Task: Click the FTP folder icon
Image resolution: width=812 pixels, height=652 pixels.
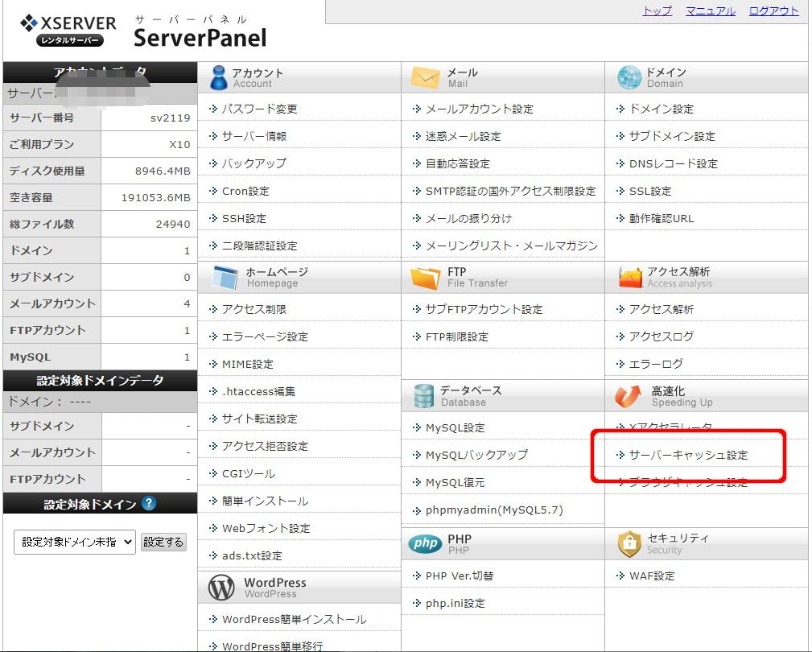Action: (425, 278)
